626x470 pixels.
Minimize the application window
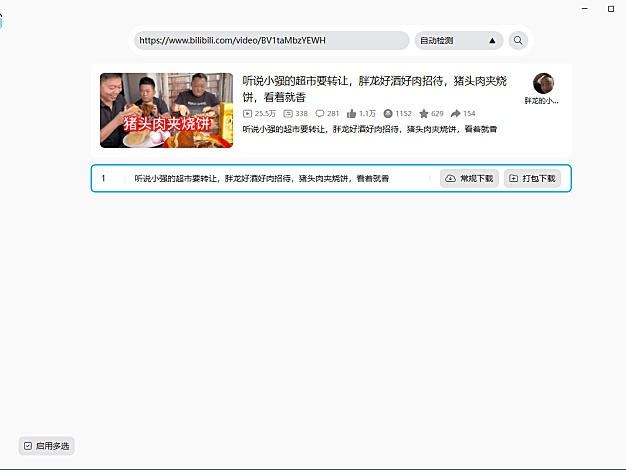(x=585, y=8)
